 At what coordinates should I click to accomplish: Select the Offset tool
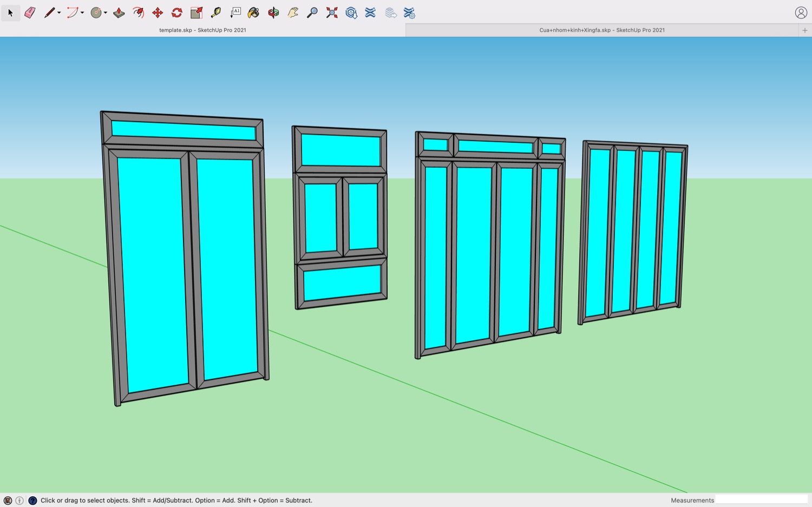pyautogui.click(x=139, y=12)
